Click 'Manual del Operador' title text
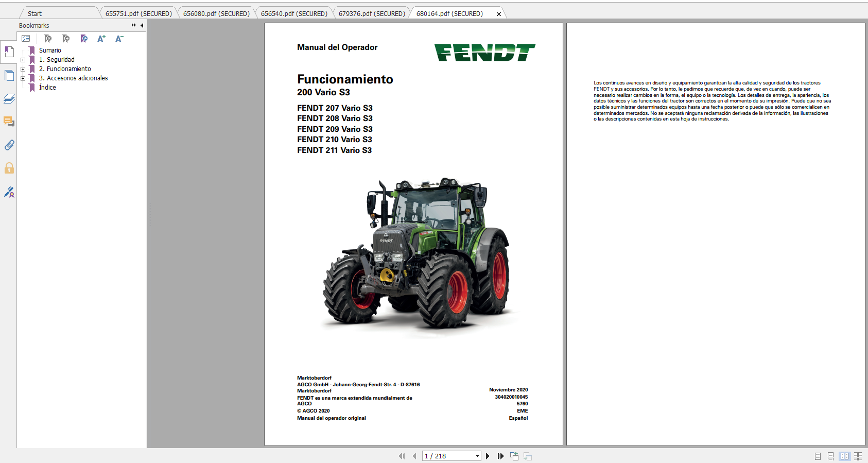The width and height of the screenshot is (868, 463). [x=337, y=47]
